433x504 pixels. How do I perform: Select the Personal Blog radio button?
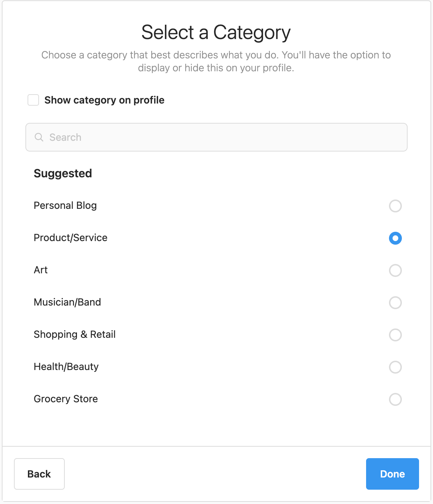click(395, 206)
